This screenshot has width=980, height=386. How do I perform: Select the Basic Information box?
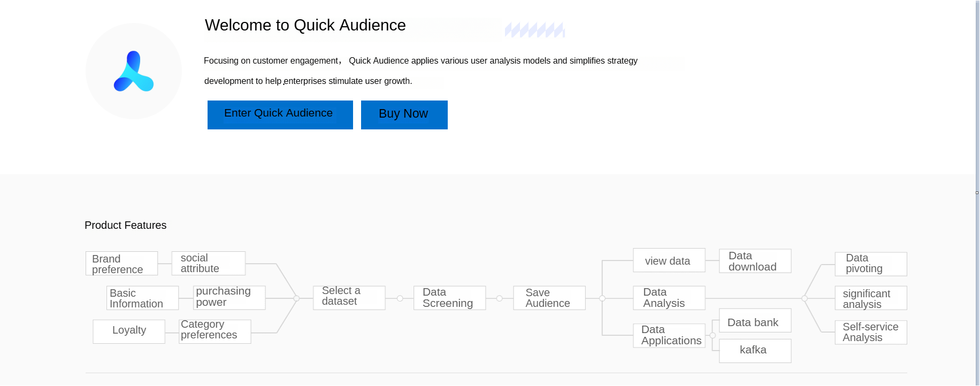click(142, 298)
